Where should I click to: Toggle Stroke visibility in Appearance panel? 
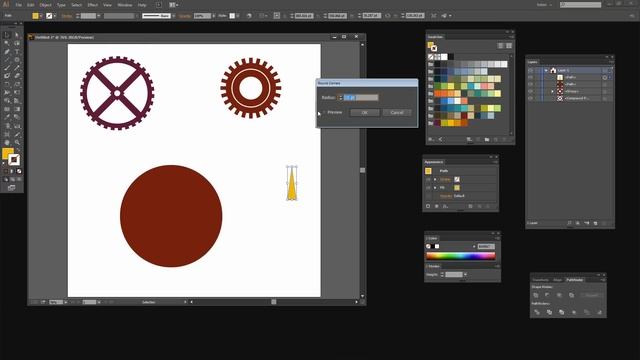click(x=428, y=180)
